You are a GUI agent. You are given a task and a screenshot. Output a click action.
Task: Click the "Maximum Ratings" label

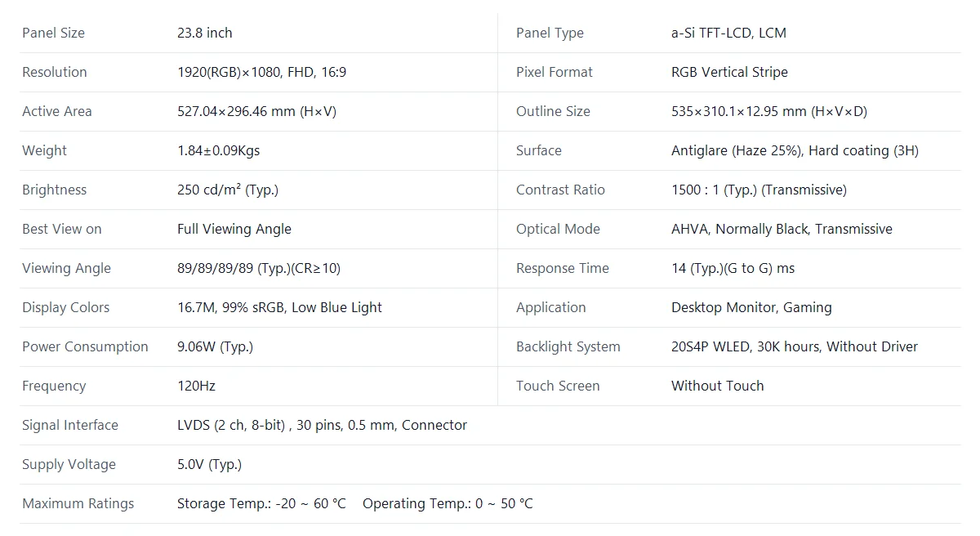78,503
